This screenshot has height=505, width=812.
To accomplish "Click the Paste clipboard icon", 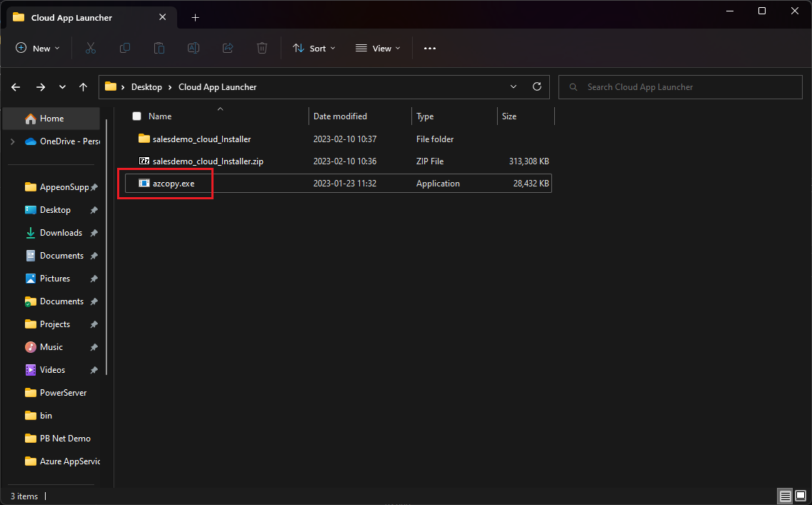I will tap(159, 48).
